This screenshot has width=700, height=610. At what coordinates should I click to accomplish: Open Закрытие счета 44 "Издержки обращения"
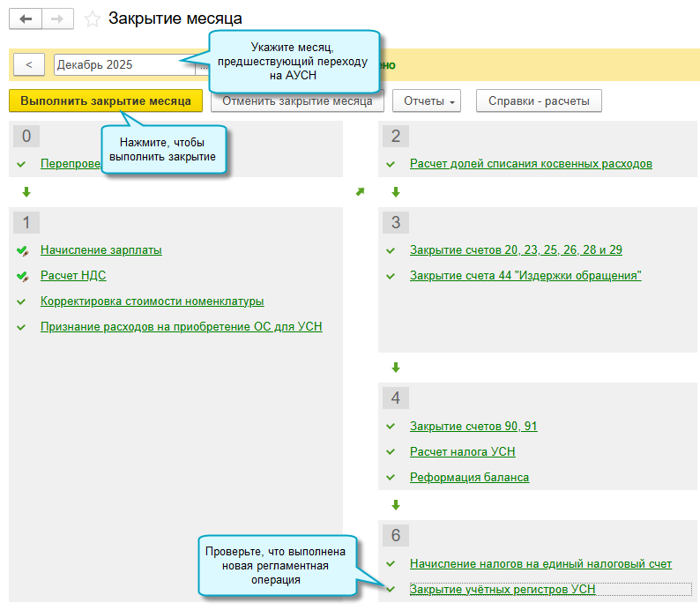tap(525, 275)
